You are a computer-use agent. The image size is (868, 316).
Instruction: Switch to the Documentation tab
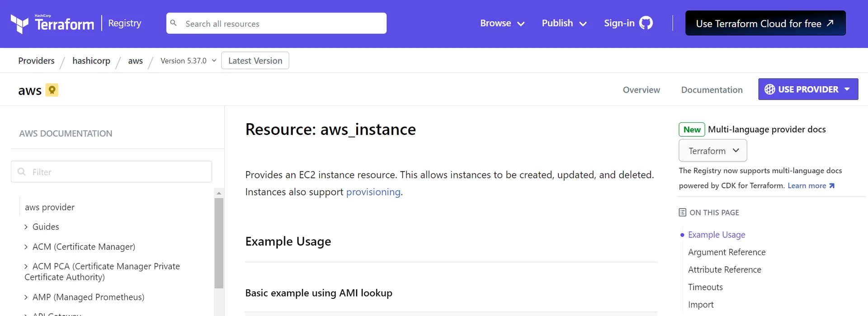pyautogui.click(x=712, y=90)
